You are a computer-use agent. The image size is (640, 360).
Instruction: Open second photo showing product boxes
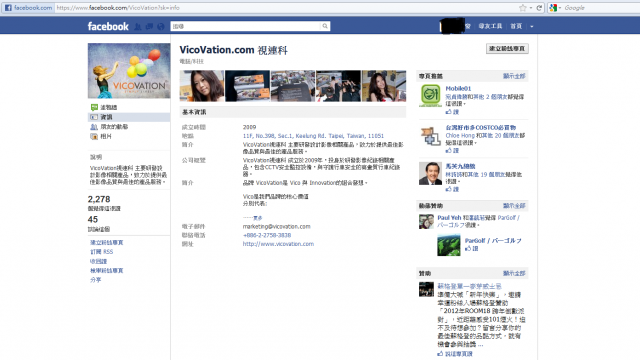tap(247, 86)
